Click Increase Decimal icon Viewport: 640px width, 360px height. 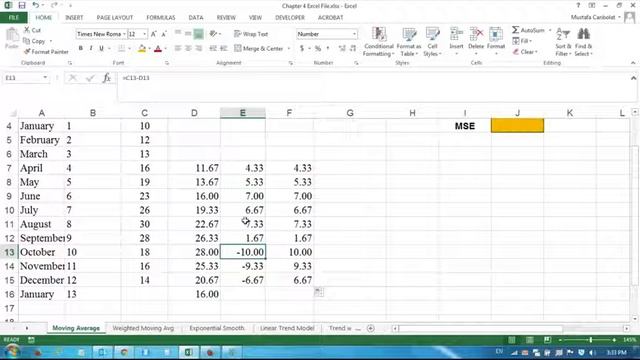(342, 48)
